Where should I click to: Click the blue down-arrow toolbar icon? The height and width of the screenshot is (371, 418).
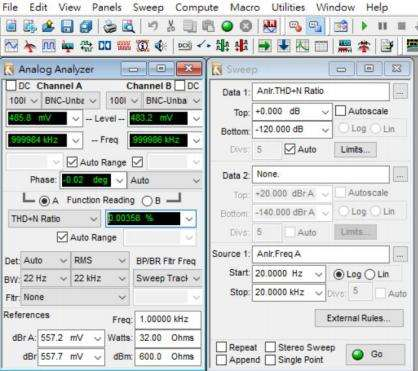pos(284,46)
